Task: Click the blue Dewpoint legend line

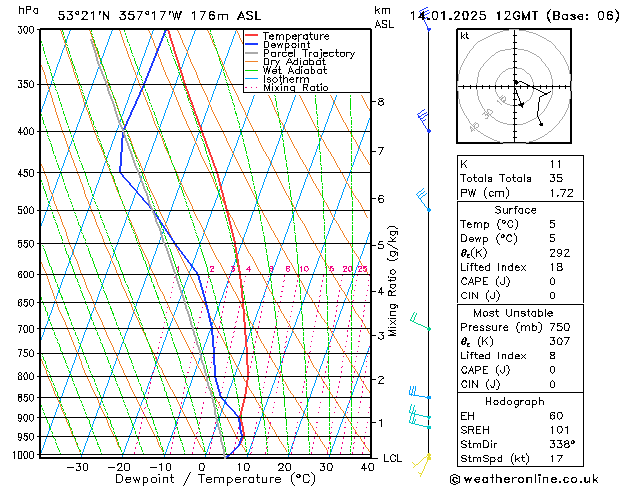Action: coord(251,44)
